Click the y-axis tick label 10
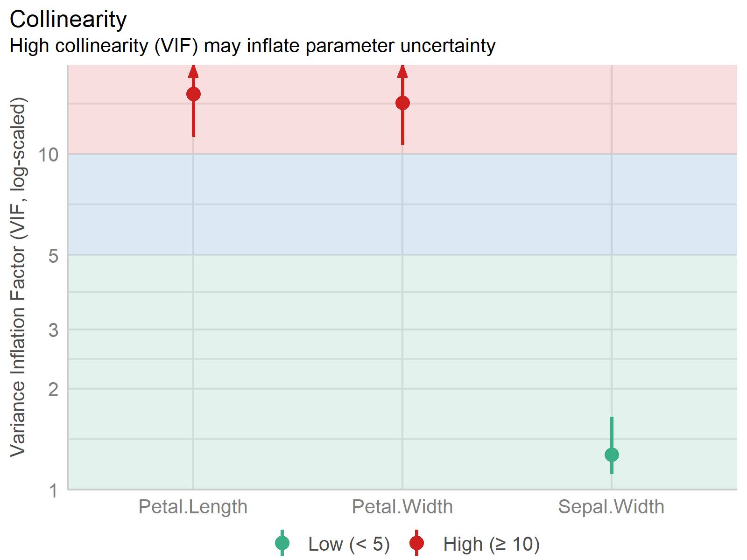Screen dimensions: 747x560 pyautogui.click(x=49, y=154)
